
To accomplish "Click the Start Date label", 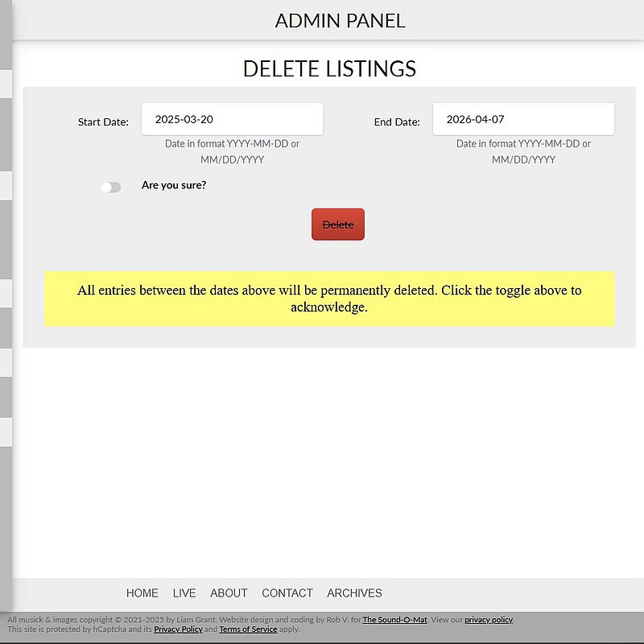I will (x=103, y=122).
